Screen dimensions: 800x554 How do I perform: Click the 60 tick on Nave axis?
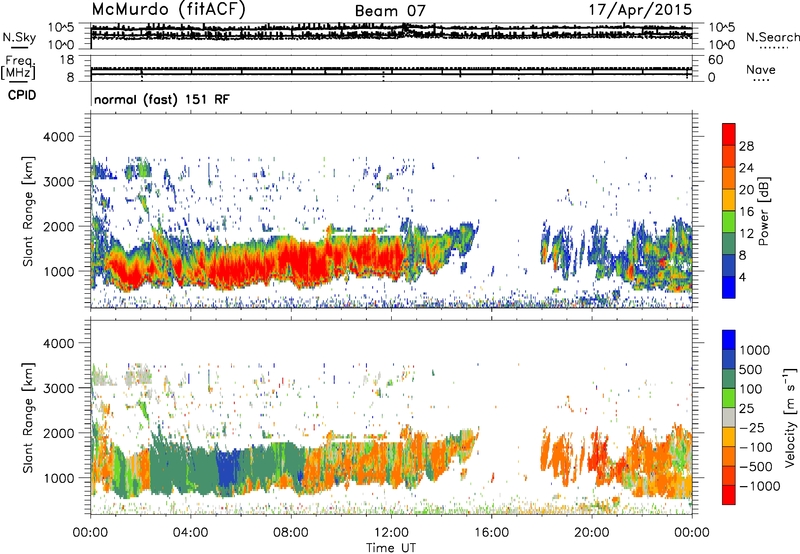(715, 60)
